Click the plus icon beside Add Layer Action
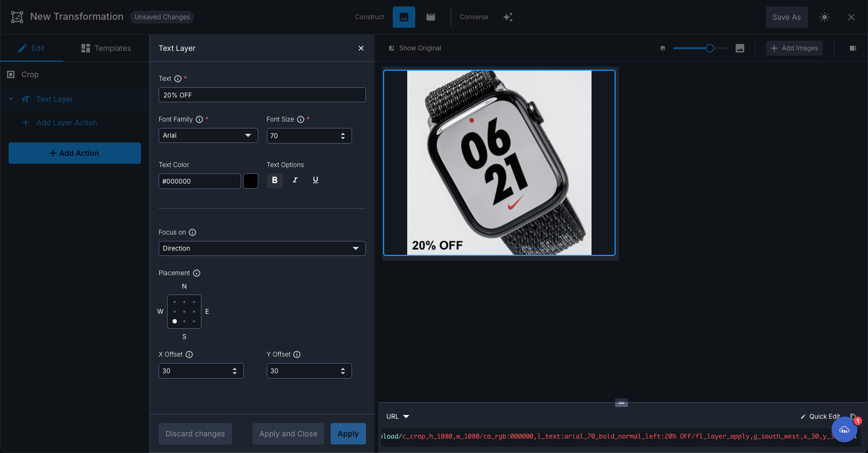868x453 pixels. coord(26,123)
